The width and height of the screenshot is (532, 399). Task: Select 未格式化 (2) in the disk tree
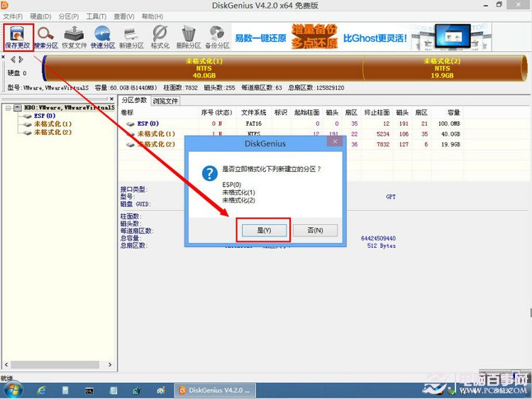52,132
